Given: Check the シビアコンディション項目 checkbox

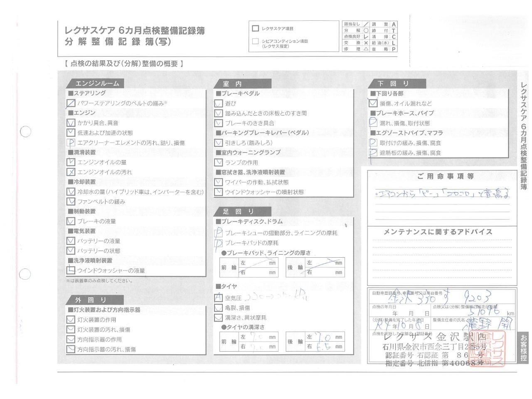Looking at the screenshot, I should coord(256,42).
